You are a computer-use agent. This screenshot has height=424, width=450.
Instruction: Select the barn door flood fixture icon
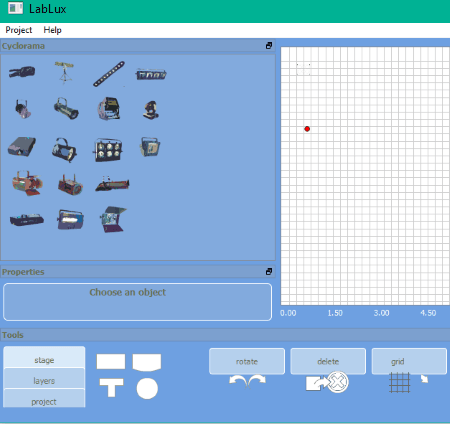click(113, 219)
